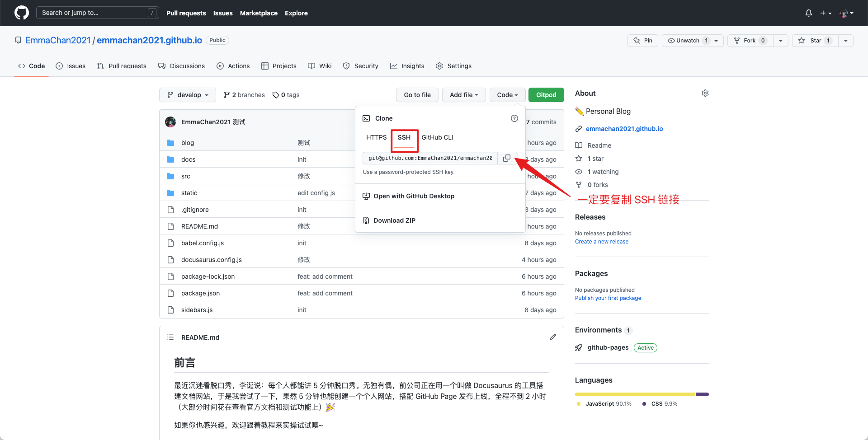Edit README with the pencil icon

pyautogui.click(x=553, y=337)
